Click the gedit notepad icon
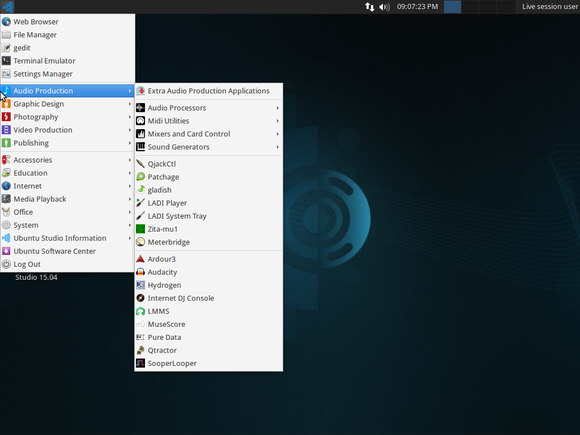Screen dimensions: 580x435 pos(6,48)
